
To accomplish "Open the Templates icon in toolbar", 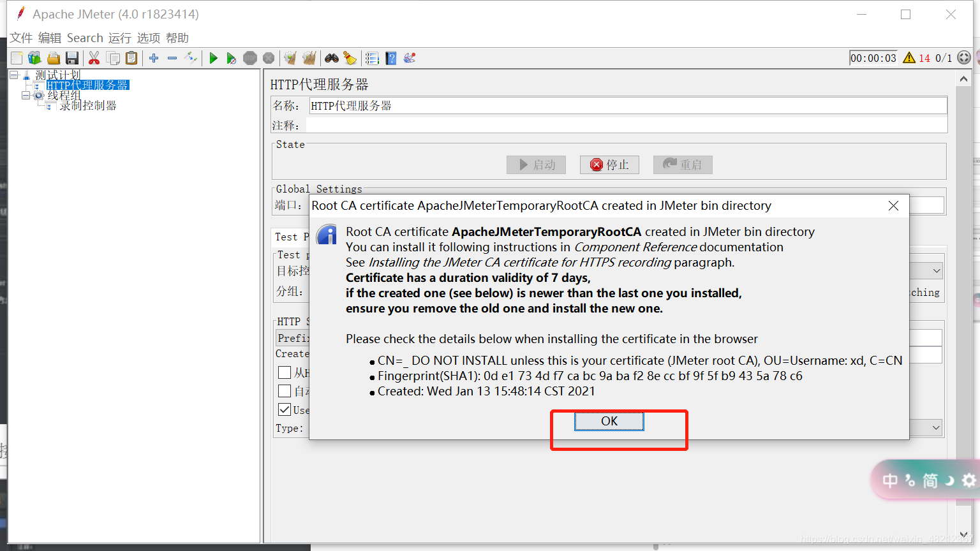I will coord(34,58).
